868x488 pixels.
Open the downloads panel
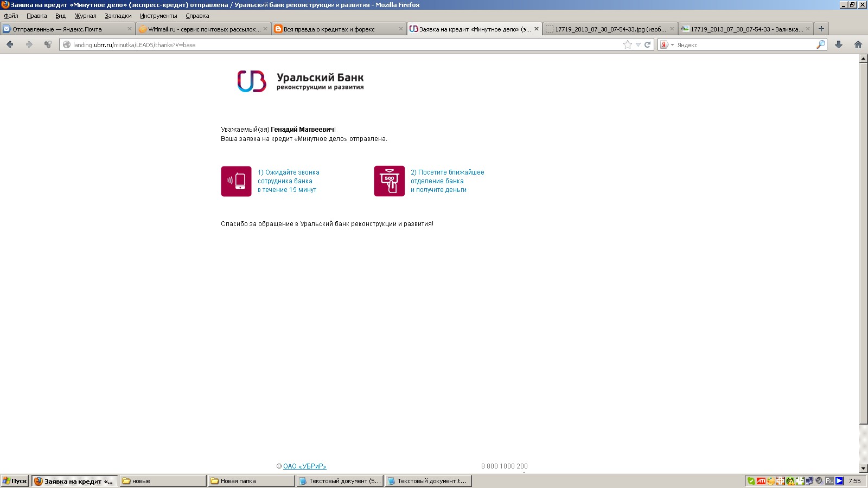point(839,44)
